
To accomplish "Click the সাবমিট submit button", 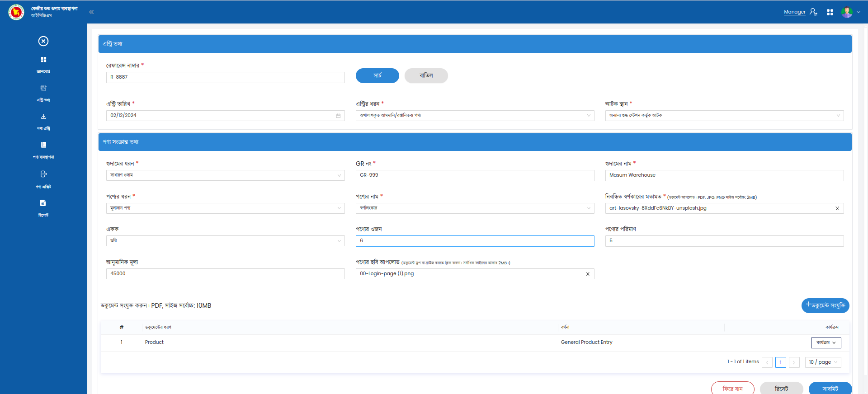I will [x=830, y=389].
